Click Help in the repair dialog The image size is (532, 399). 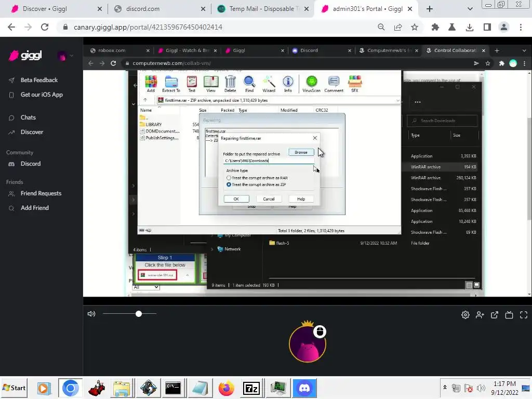tap(301, 199)
